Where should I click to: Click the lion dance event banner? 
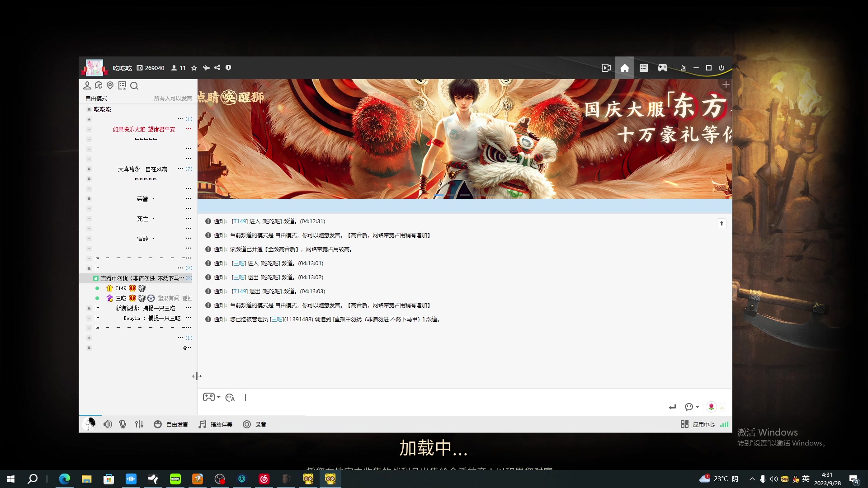(465, 139)
